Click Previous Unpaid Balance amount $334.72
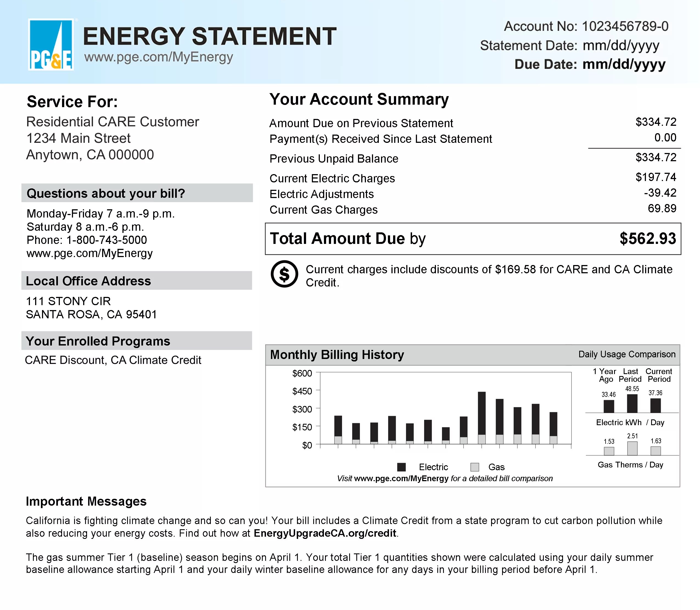700x610 pixels. (x=656, y=157)
